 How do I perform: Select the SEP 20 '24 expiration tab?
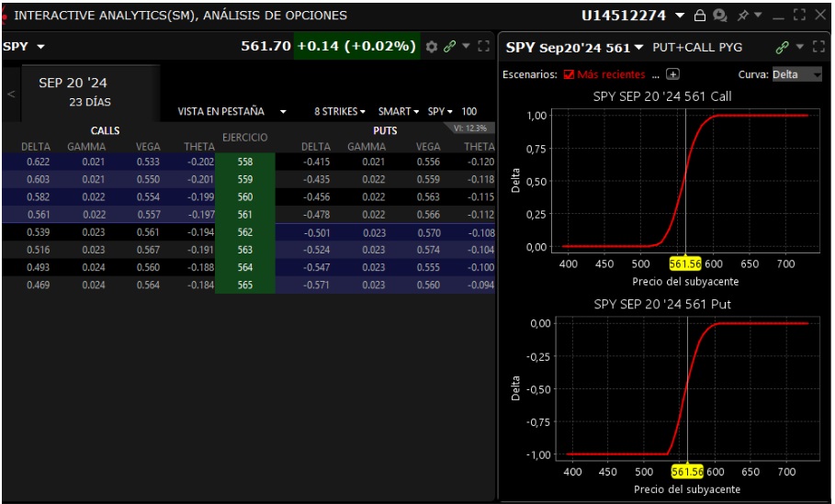pos(70,92)
